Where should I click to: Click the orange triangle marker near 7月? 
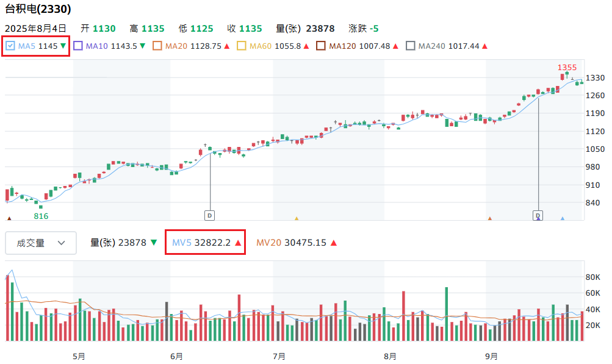297,218
